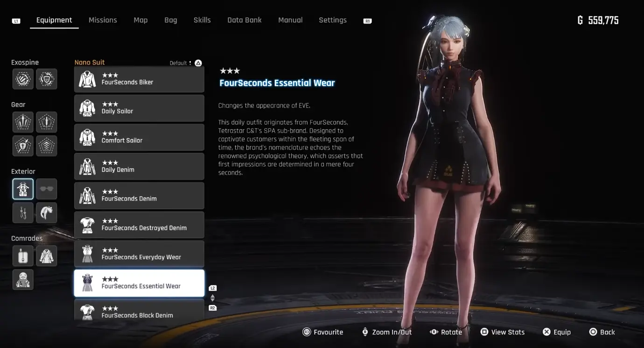
Task: Open the fourth Gear slot with chevrons emblem
Action: (x=47, y=146)
